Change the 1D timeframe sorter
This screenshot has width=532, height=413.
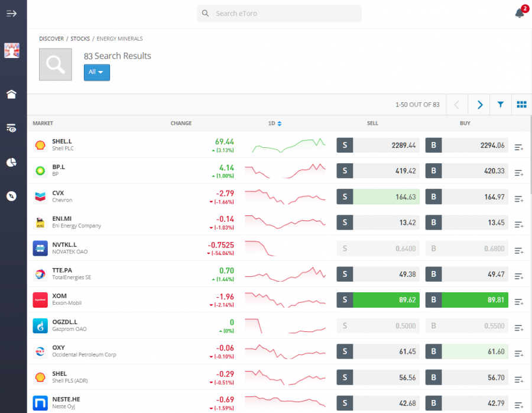click(275, 123)
